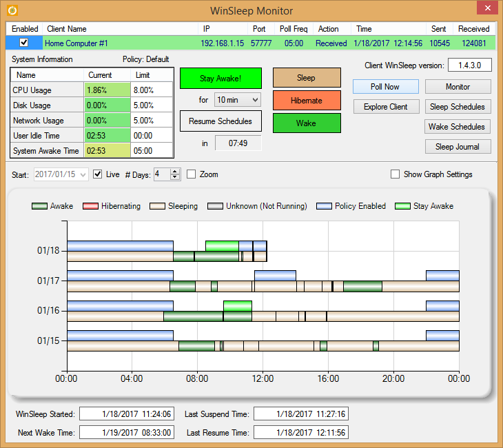Image resolution: width=503 pixels, height=448 pixels.
Task: Click the Received column header
Action: (474, 29)
